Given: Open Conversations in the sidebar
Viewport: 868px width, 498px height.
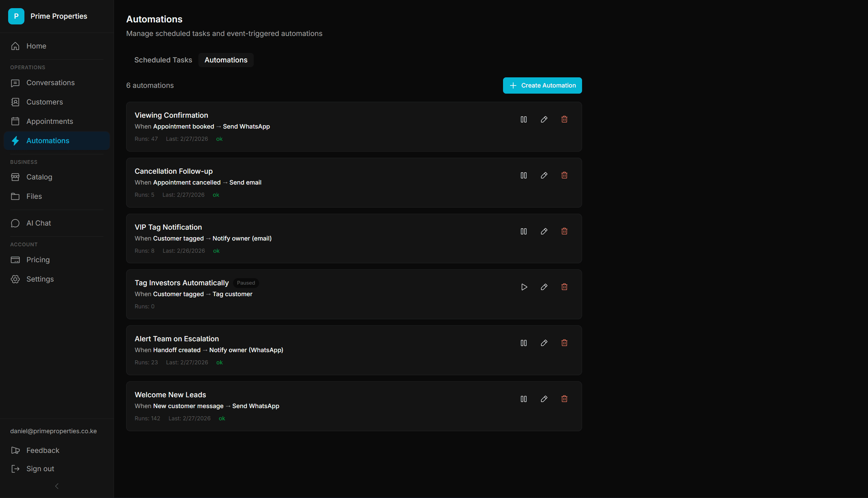Looking at the screenshot, I should (50, 83).
